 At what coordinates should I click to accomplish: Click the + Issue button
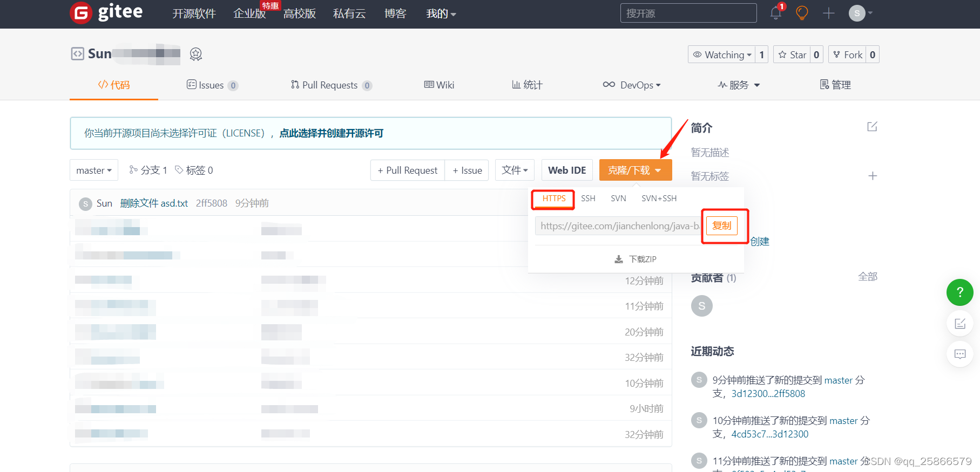[x=467, y=170]
